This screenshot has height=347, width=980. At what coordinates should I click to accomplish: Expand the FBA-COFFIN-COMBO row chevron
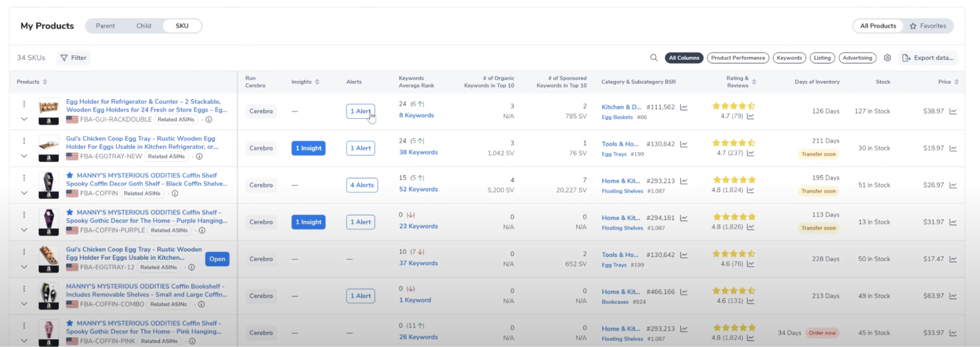tap(24, 304)
